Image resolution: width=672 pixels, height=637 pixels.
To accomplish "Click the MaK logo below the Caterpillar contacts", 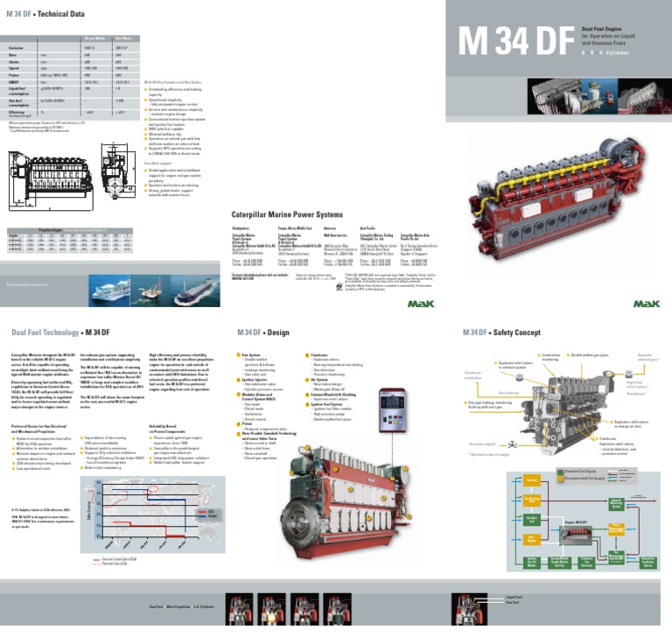I will coord(420,304).
